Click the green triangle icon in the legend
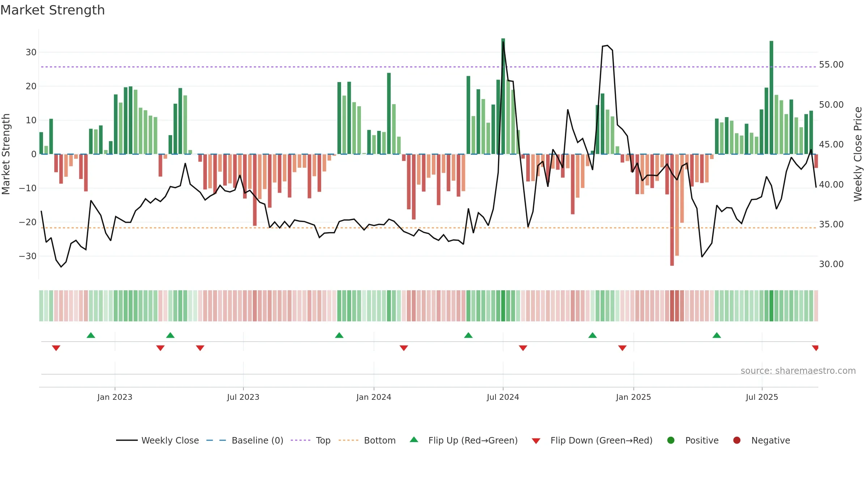The width and height of the screenshot is (868, 488). pyautogui.click(x=414, y=440)
